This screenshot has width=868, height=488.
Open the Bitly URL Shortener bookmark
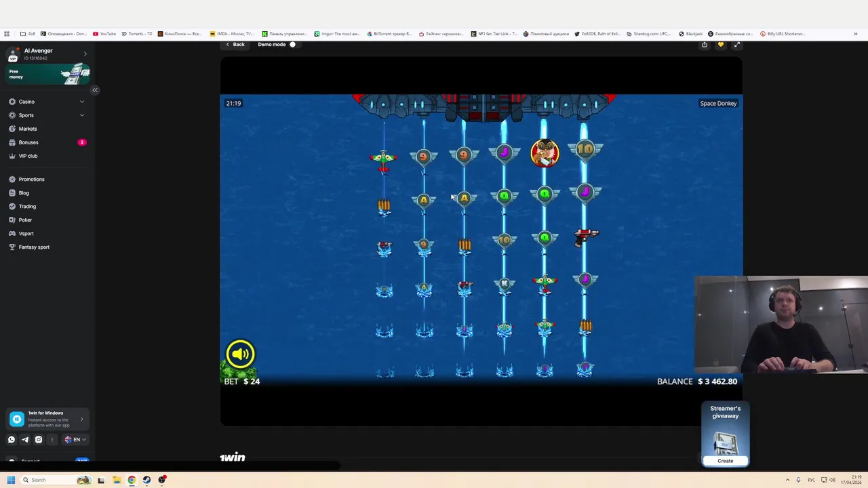pos(783,34)
